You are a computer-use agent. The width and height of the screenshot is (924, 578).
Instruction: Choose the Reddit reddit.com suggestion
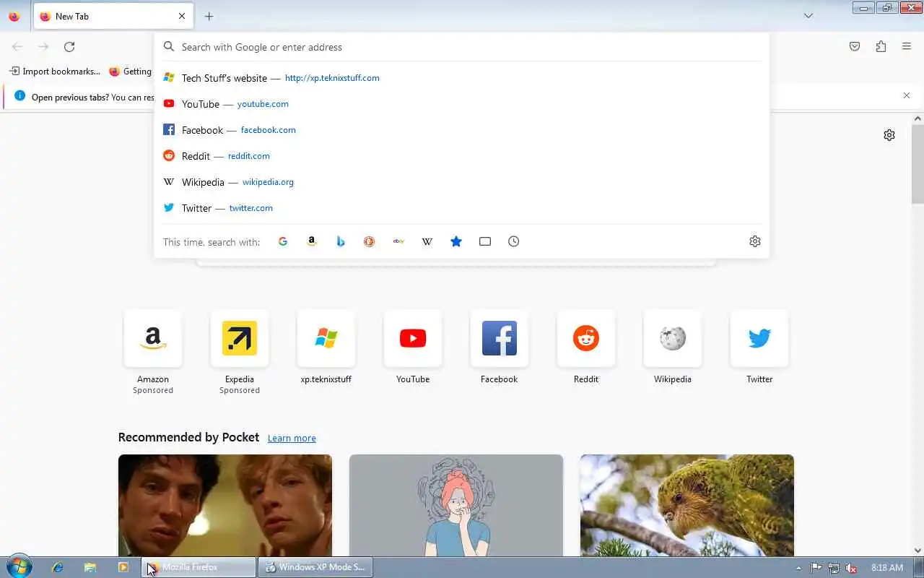[x=462, y=156]
